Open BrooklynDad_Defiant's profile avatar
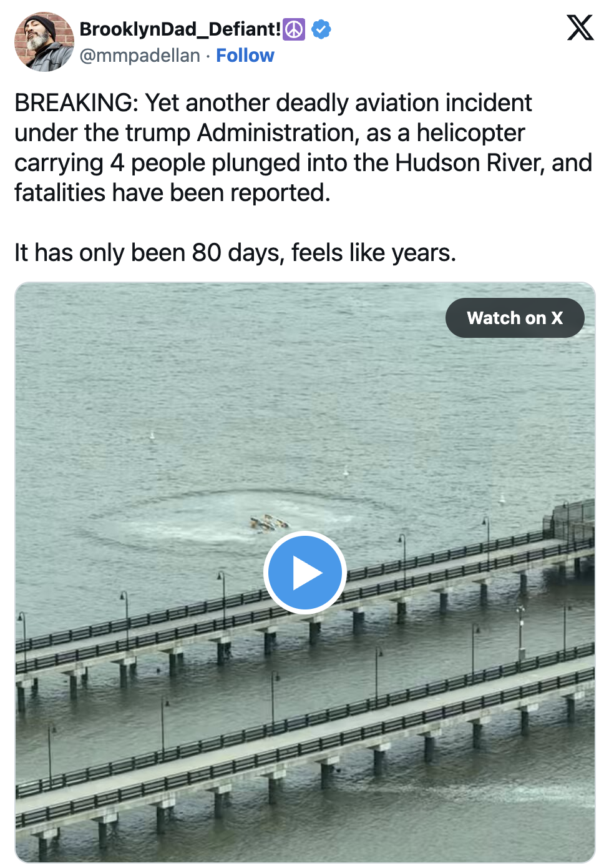609x868 pixels. pos(44,42)
